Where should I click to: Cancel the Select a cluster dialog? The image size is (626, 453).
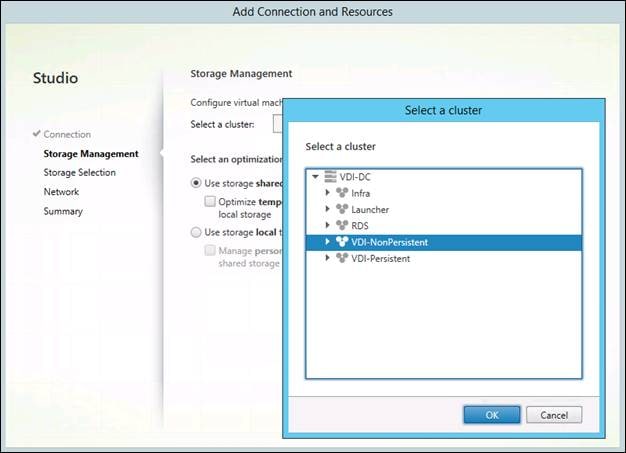point(554,415)
